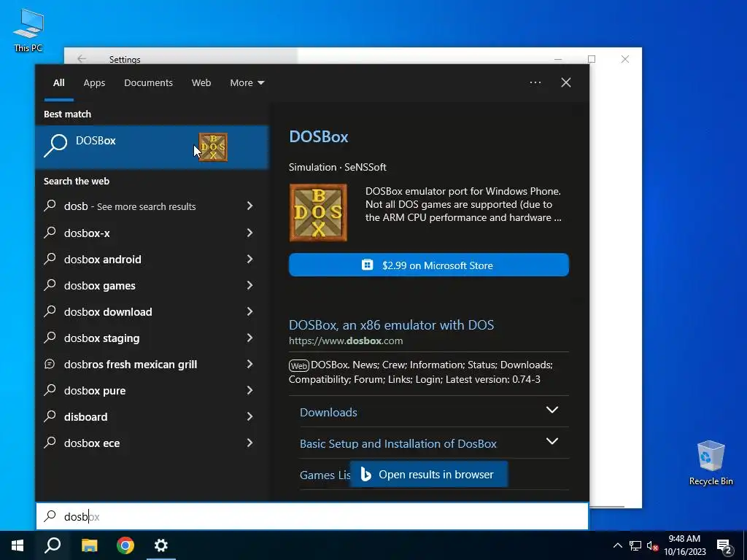
Task: Open the Games List link
Action: (325, 475)
